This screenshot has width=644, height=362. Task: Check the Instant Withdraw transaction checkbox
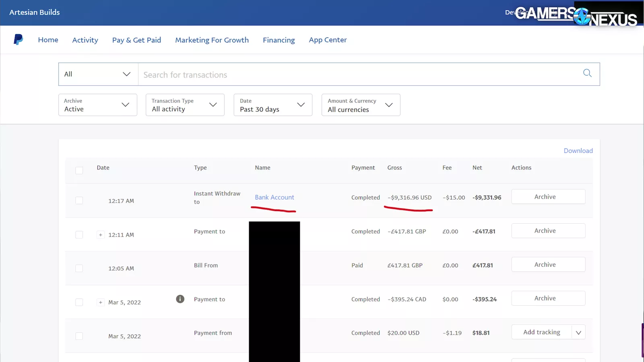point(79,201)
